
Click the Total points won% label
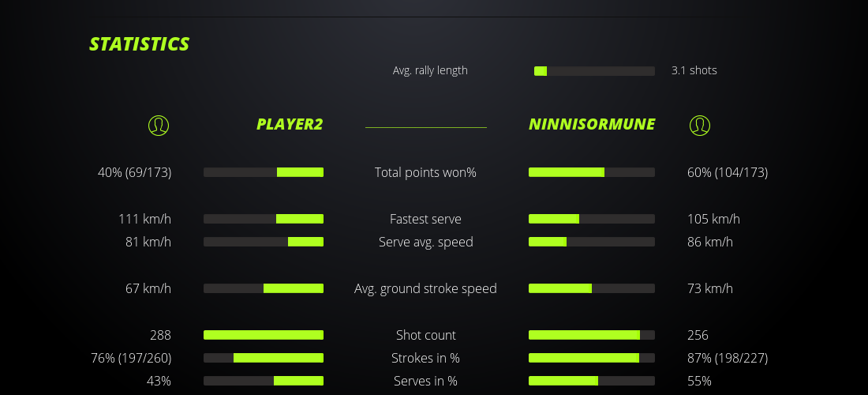click(x=425, y=172)
